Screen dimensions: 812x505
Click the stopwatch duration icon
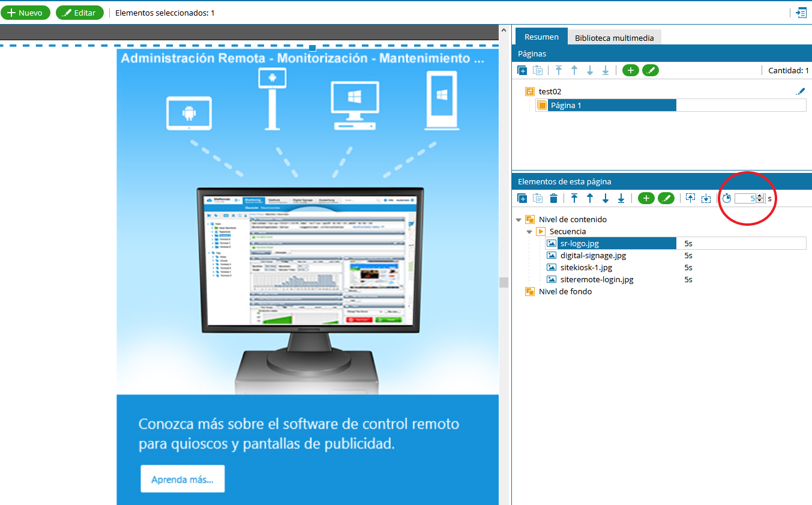[x=727, y=198]
